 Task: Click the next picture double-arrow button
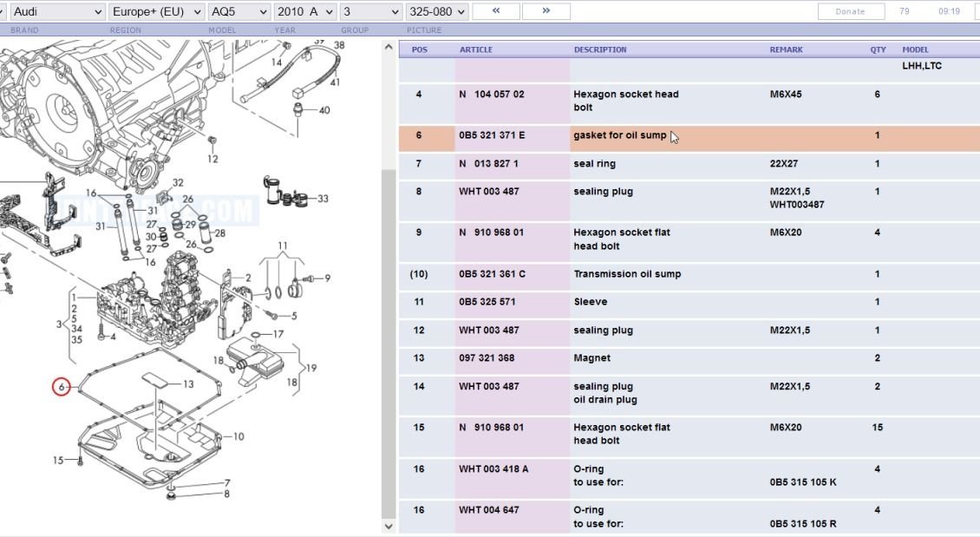pyautogui.click(x=546, y=11)
